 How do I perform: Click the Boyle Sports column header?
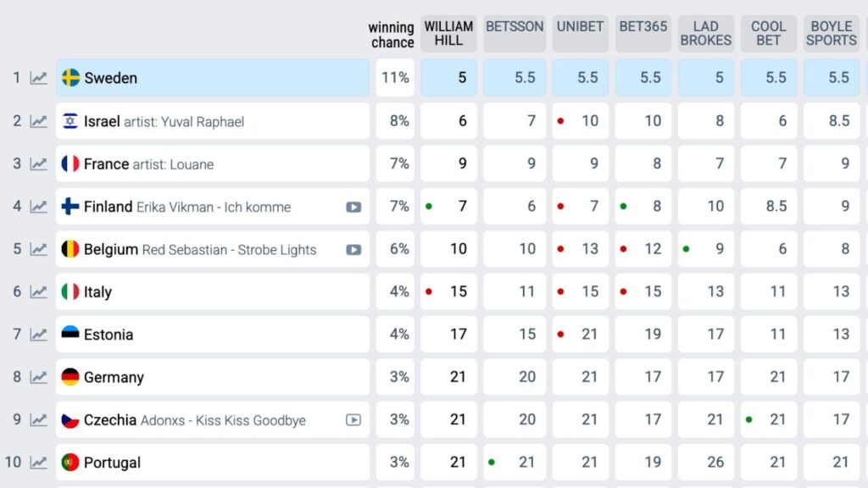click(831, 34)
